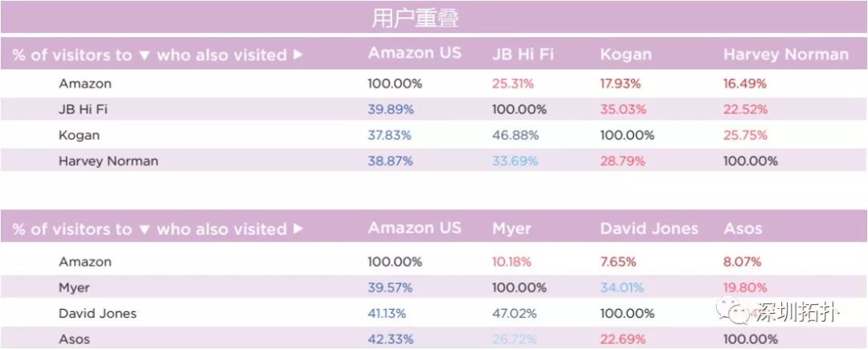Click the Myer column header
Viewport: 868px width, 350px height.
511,229
